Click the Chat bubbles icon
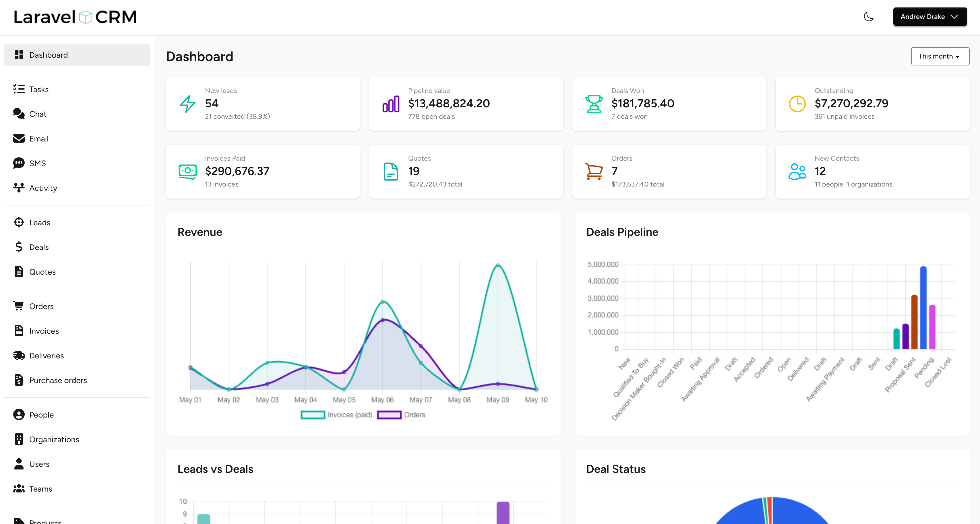This screenshot has width=980, height=524. (19, 114)
